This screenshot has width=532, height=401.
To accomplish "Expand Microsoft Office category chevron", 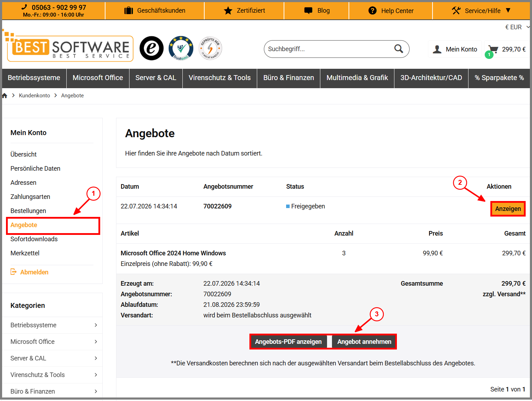I will pos(96,342).
